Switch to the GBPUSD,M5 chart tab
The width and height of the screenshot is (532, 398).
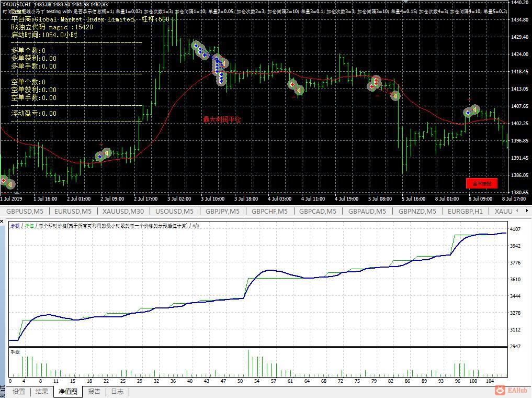(x=25, y=211)
